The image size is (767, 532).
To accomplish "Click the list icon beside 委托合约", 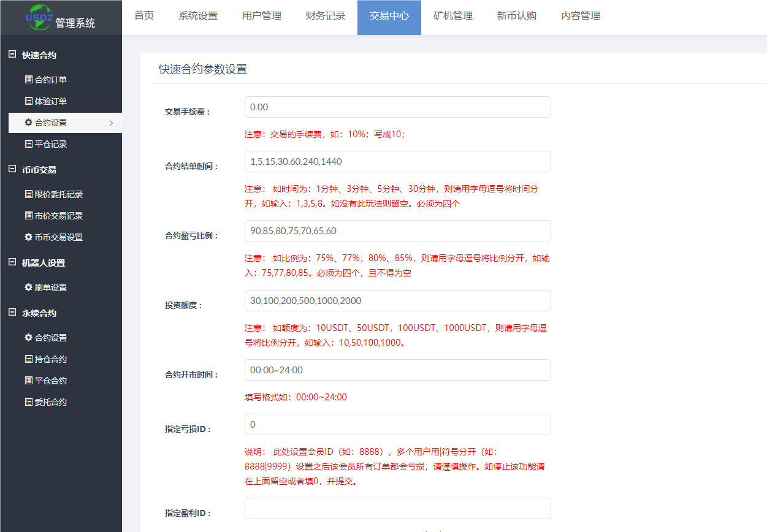I will [28, 402].
